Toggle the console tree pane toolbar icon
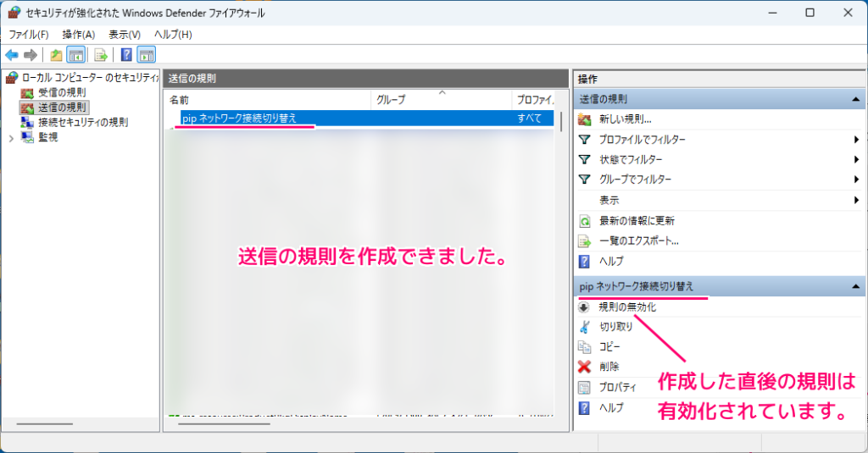Viewport: 868px width, 453px height. pos(75,55)
